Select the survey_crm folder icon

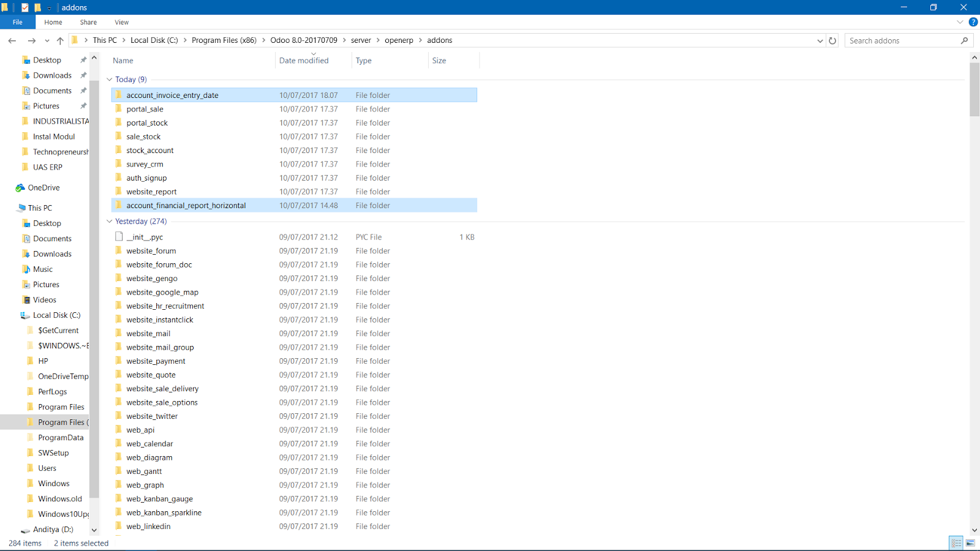[x=119, y=164]
